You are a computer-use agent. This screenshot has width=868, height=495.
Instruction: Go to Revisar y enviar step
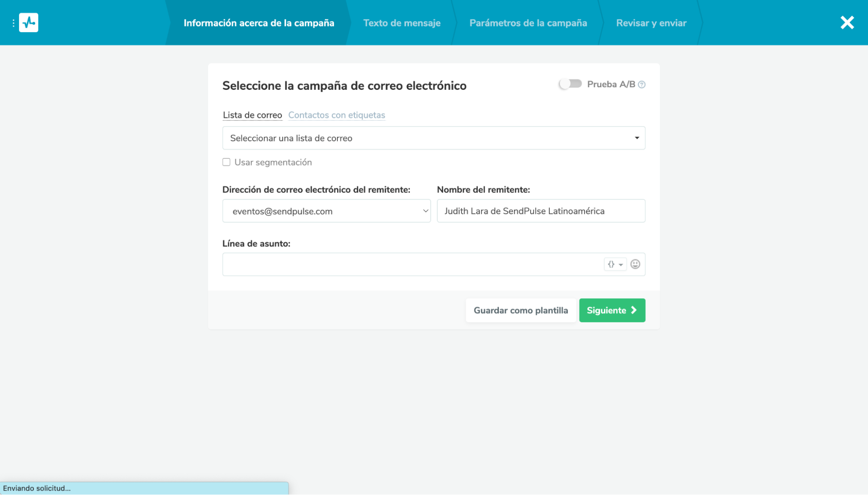coord(651,23)
